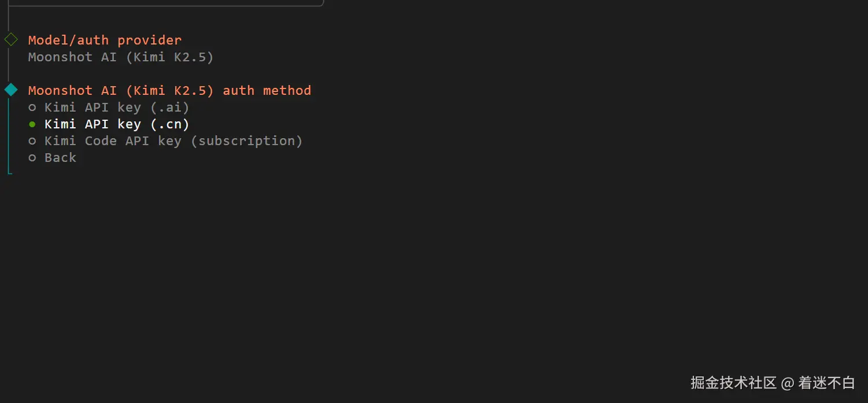Click the "掘金技术社区" watermark text
Viewport: 868px width, 403px height.
[733, 383]
